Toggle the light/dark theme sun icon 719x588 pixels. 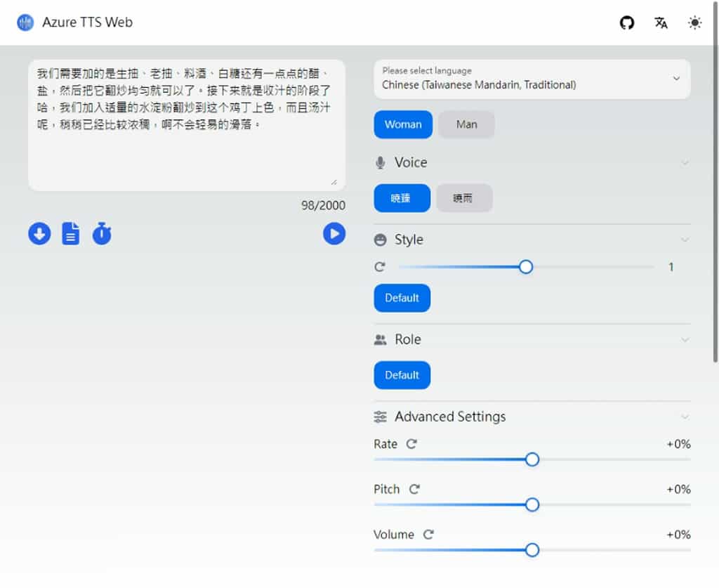pyautogui.click(x=694, y=22)
